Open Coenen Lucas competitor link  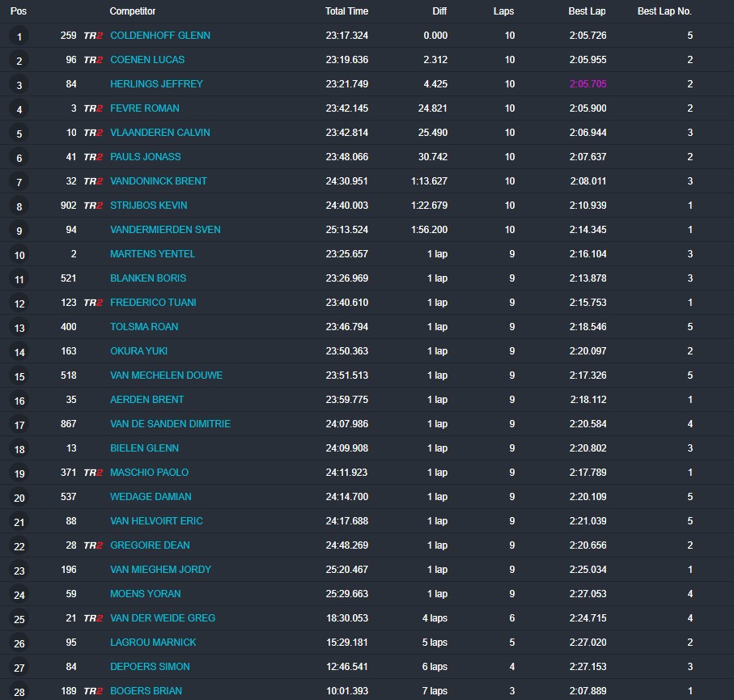point(147,60)
